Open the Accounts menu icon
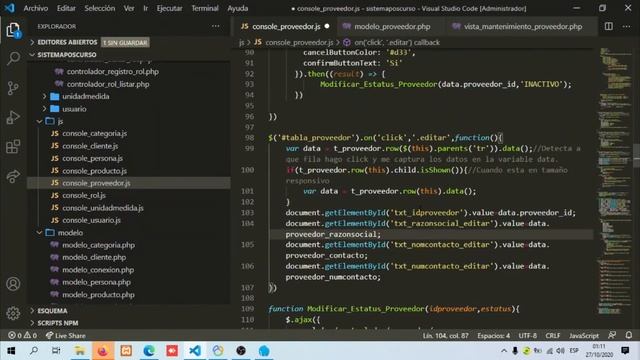The height and width of the screenshot is (360, 640). click(13, 284)
